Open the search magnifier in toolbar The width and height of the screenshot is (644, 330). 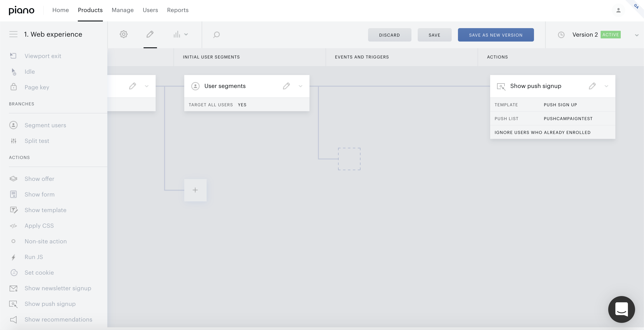(x=216, y=34)
